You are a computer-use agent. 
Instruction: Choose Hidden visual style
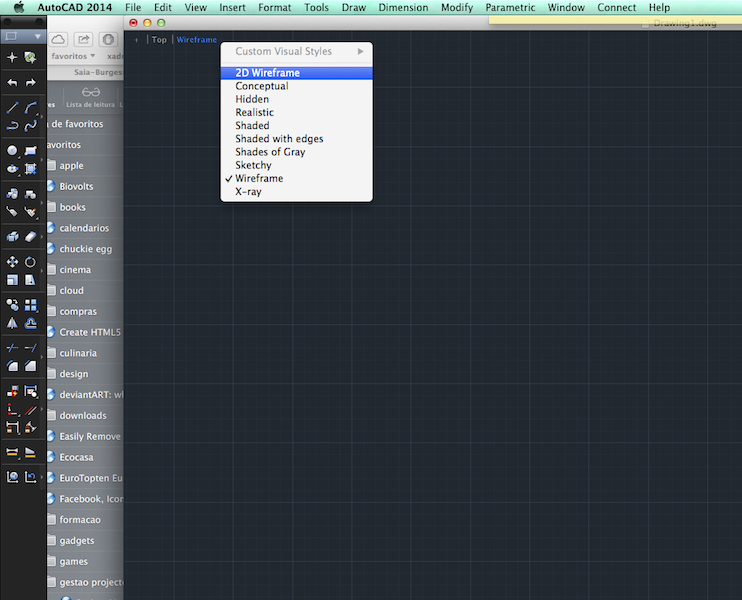tap(297, 99)
